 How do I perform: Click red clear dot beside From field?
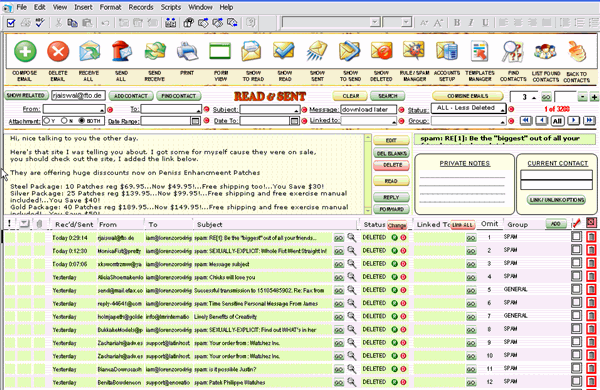point(110,110)
